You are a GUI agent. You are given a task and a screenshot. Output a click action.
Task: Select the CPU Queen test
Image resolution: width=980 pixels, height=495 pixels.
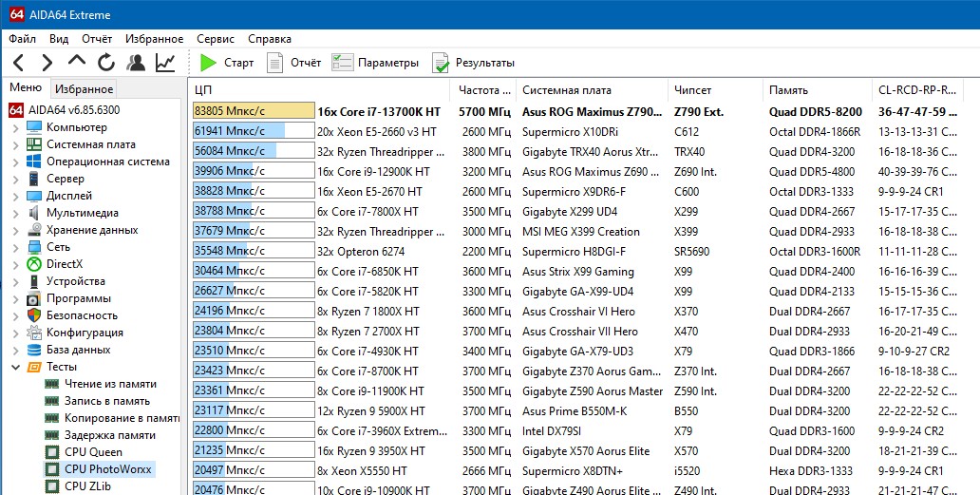click(93, 452)
